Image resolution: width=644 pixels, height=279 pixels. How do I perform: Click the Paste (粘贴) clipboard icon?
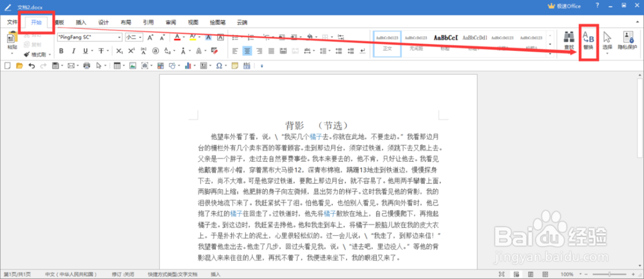click(12, 38)
